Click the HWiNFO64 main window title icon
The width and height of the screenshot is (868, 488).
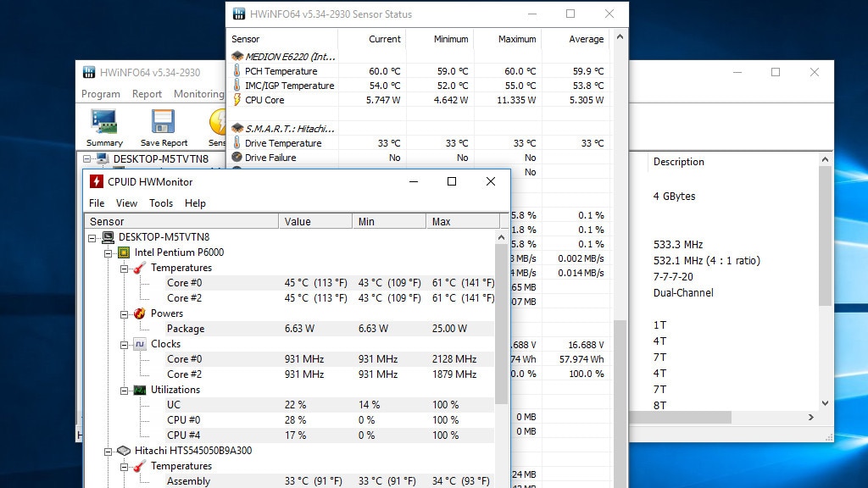89,72
